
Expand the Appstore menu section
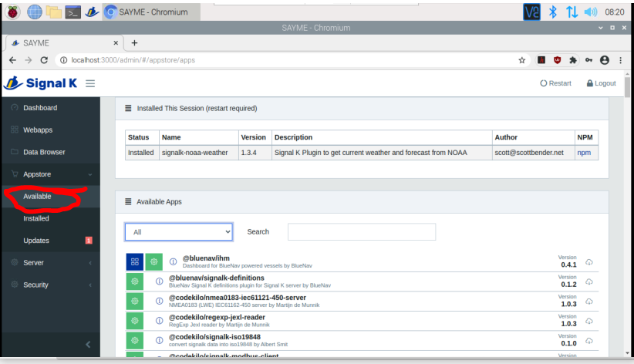point(51,174)
